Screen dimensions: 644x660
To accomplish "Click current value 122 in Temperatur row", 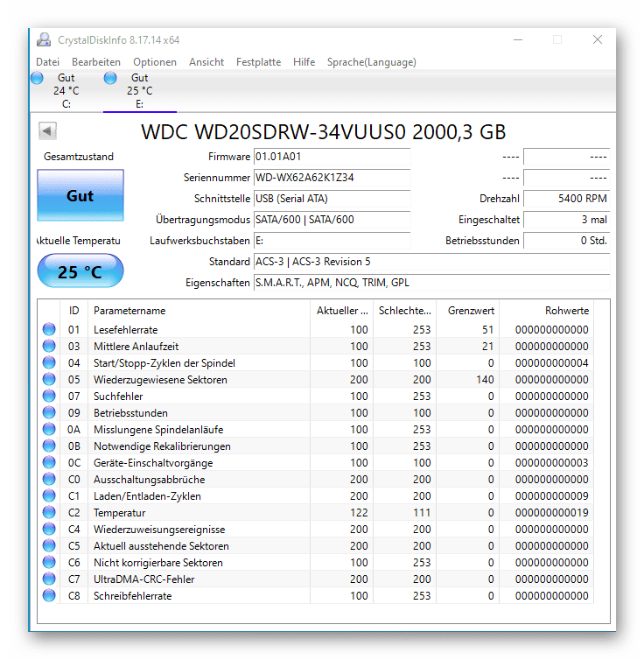I will pyautogui.click(x=359, y=513).
